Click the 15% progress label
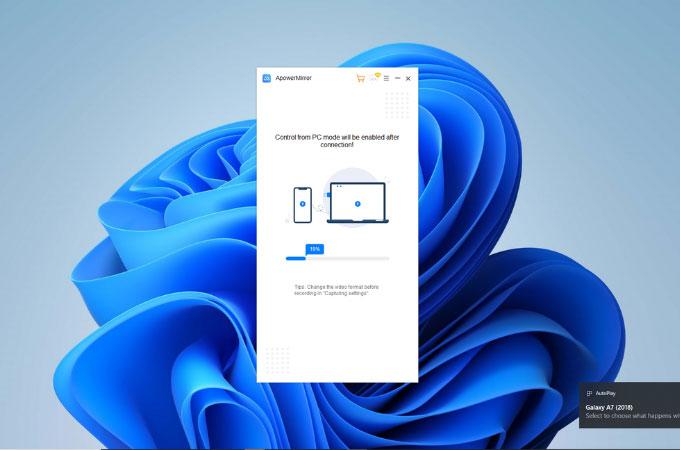This screenshot has width=680, height=450. pos(314,248)
